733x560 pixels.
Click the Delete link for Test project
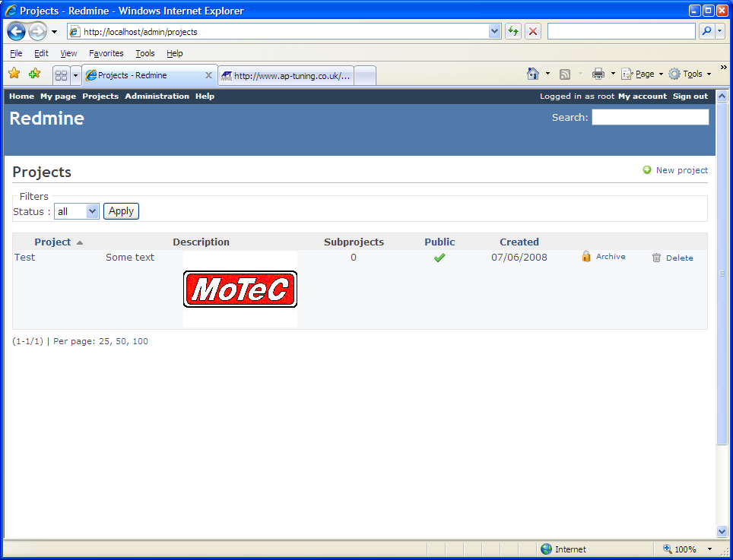(x=679, y=258)
